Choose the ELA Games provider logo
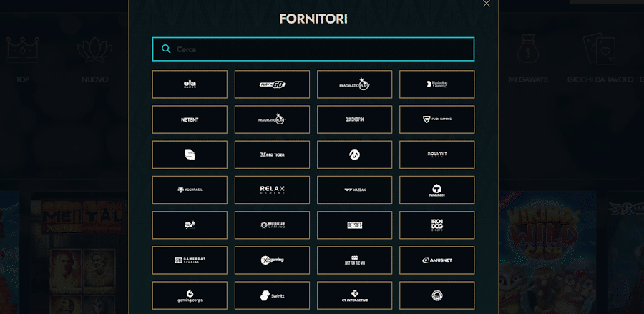The height and width of the screenshot is (314, 644). (x=190, y=84)
